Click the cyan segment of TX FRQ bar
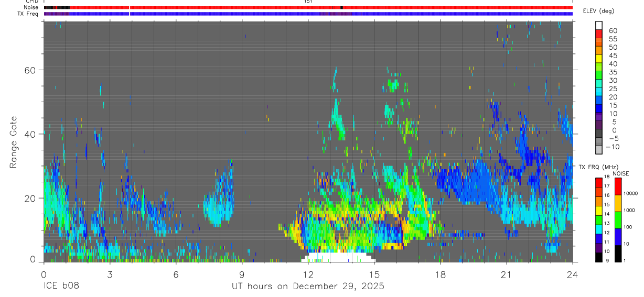 [x=599, y=229]
